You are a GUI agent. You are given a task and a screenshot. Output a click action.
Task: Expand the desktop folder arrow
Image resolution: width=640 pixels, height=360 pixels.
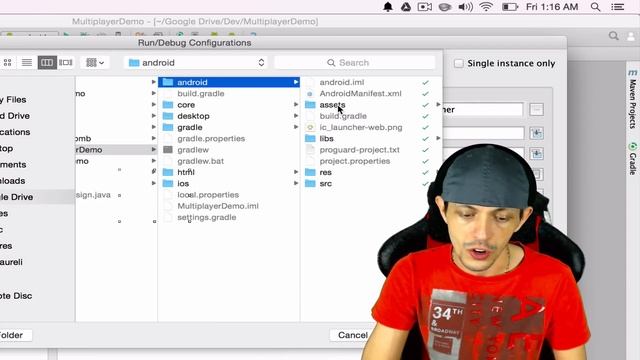[296, 116]
